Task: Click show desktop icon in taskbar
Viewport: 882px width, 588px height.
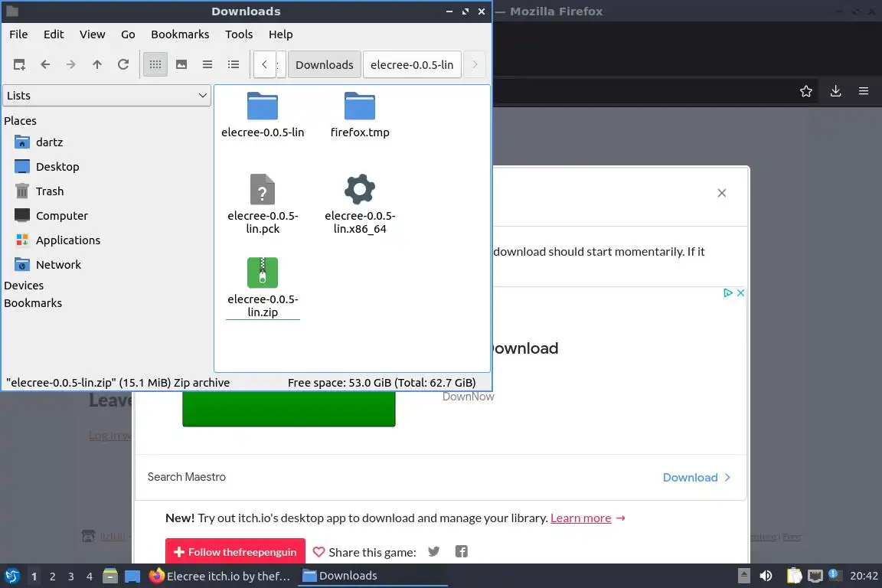Action: tap(132, 577)
